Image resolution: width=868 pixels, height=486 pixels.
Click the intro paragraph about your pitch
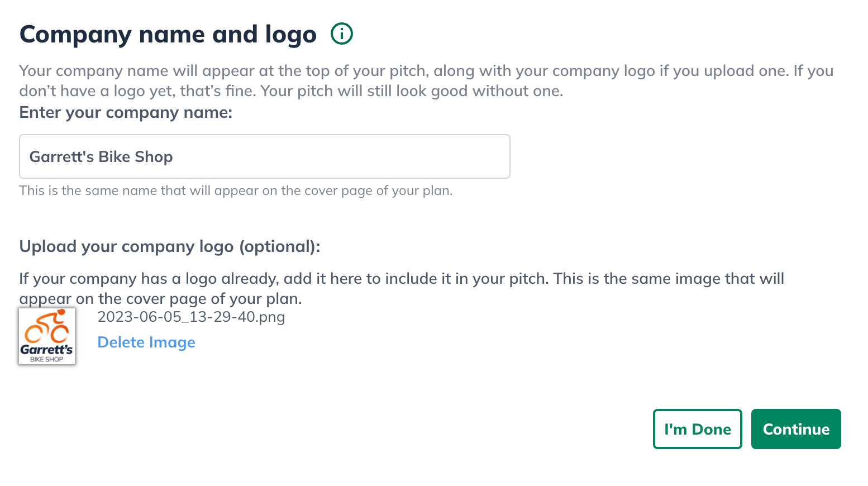pyautogui.click(x=426, y=80)
